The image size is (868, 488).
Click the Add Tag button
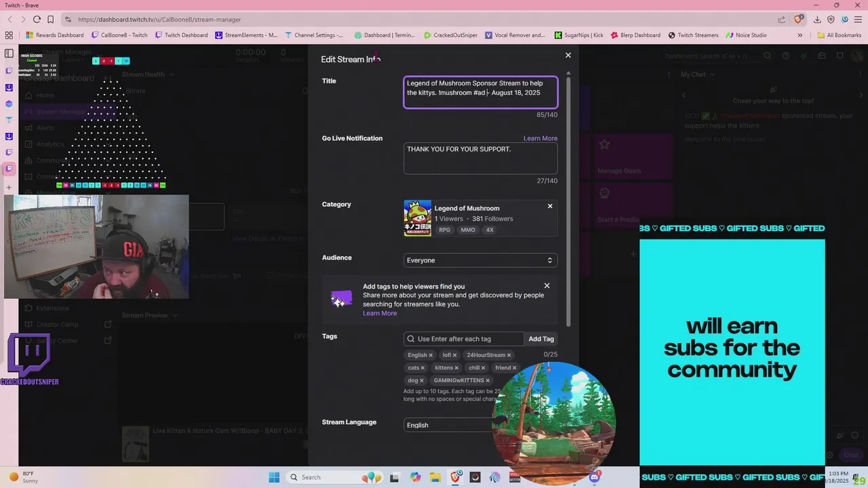coord(541,339)
